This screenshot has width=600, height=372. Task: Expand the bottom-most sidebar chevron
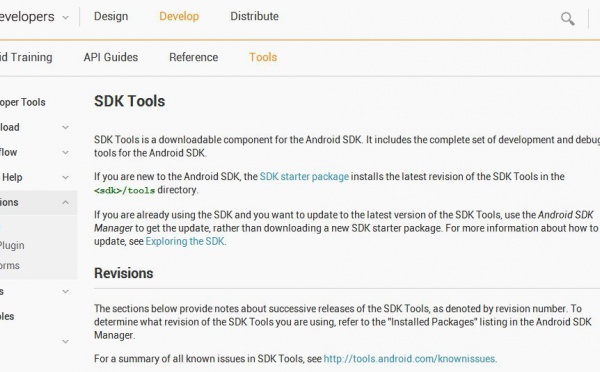65,341
